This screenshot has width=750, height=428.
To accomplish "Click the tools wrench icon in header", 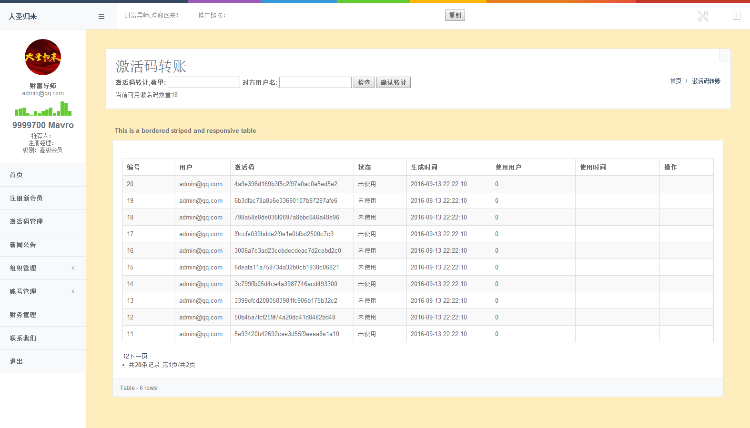I will 702,16.
